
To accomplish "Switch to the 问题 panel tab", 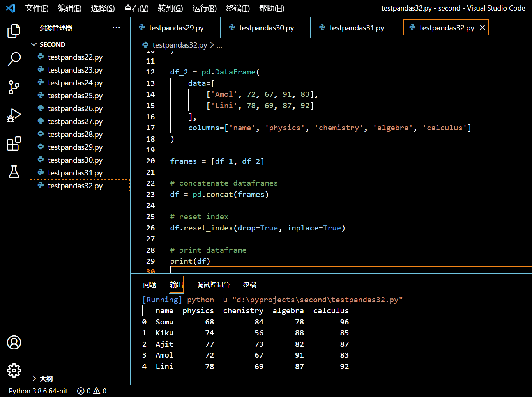I will tap(150, 285).
